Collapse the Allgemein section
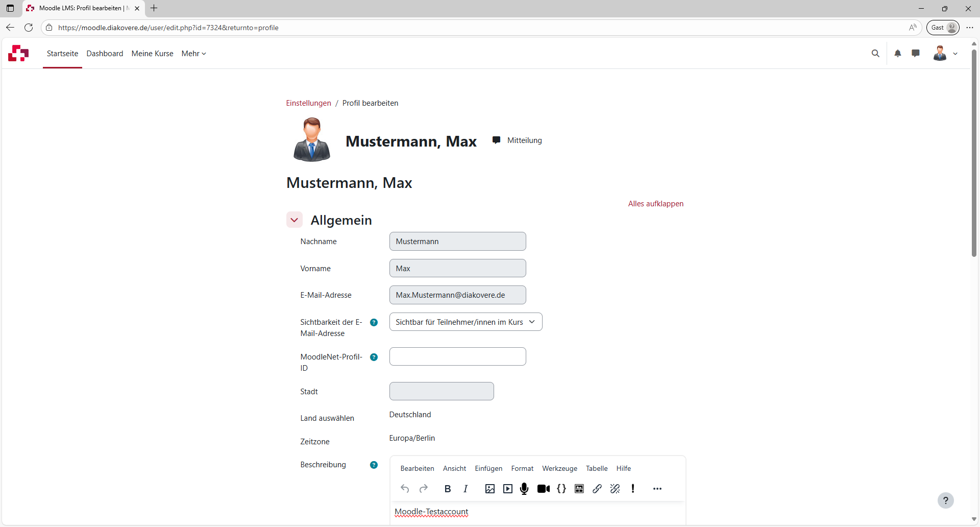This screenshot has width=980, height=527. coord(295,220)
